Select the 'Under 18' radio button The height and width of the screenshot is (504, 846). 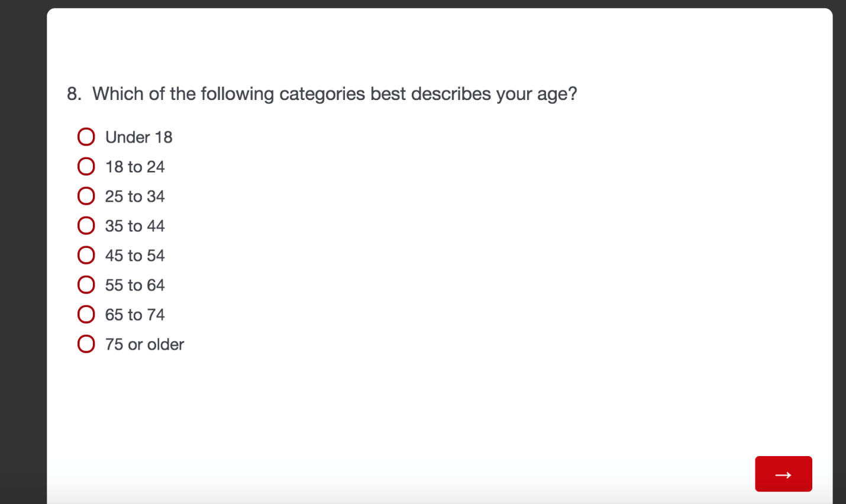(86, 137)
